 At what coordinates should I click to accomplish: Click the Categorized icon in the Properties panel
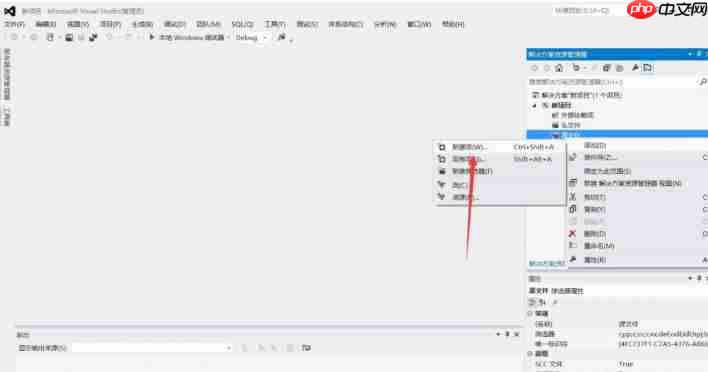533,302
